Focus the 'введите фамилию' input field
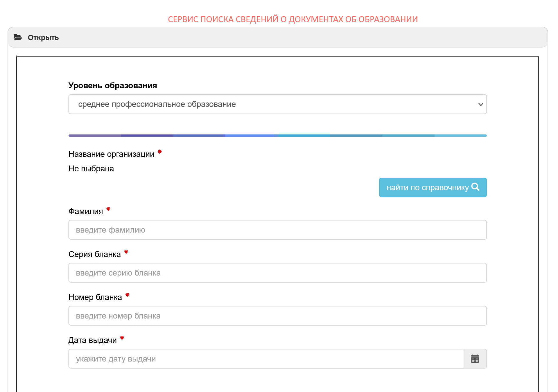 coord(278,230)
